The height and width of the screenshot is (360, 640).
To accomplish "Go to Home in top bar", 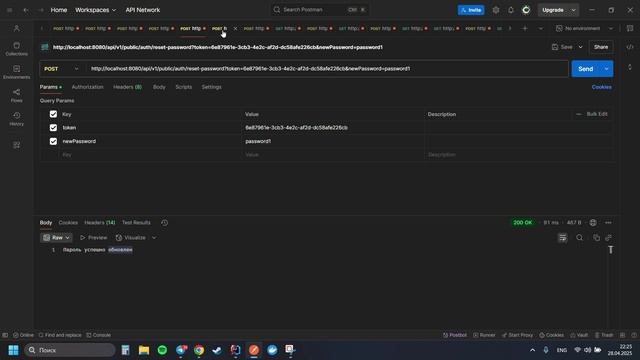I will click(x=59, y=10).
